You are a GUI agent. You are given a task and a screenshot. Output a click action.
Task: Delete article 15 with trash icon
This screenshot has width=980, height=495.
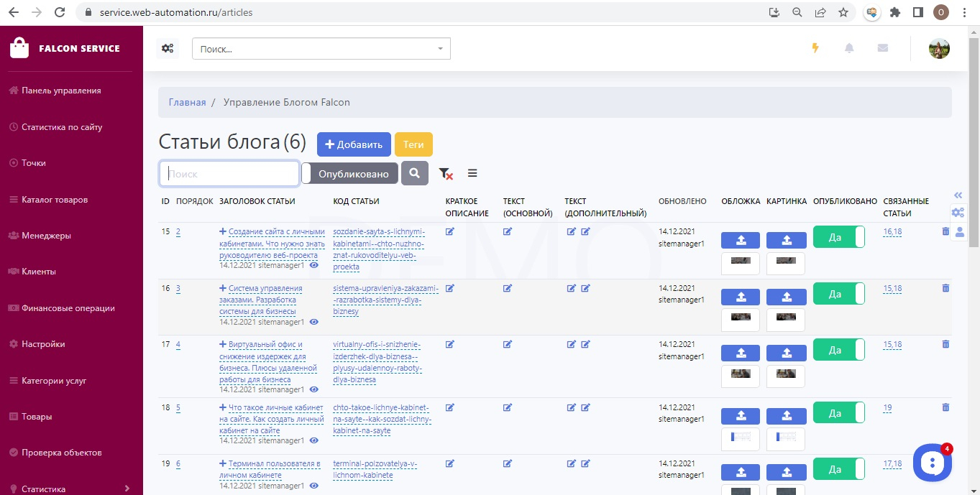coord(945,231)
